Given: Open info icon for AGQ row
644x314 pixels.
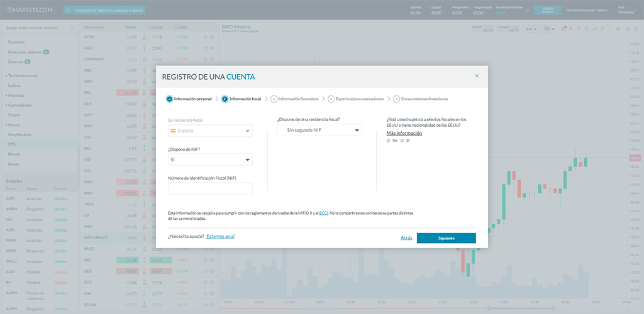Looking at the screenshot, I should [212, 48].
